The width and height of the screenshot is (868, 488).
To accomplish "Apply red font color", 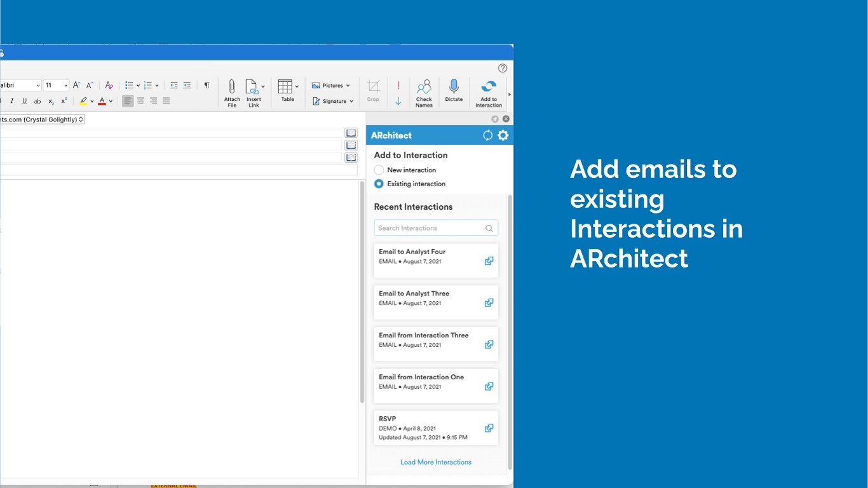I will click(102, 101).
